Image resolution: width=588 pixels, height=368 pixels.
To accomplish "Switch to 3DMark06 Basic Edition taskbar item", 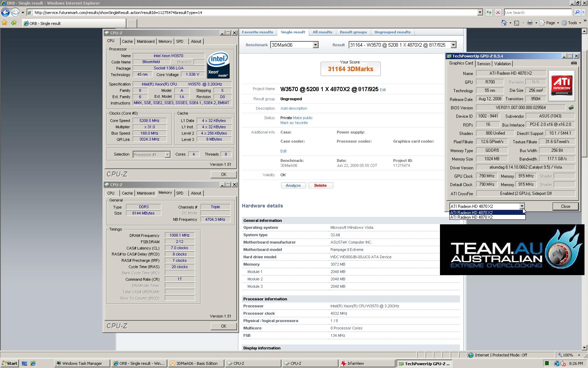I will (196, 363).
